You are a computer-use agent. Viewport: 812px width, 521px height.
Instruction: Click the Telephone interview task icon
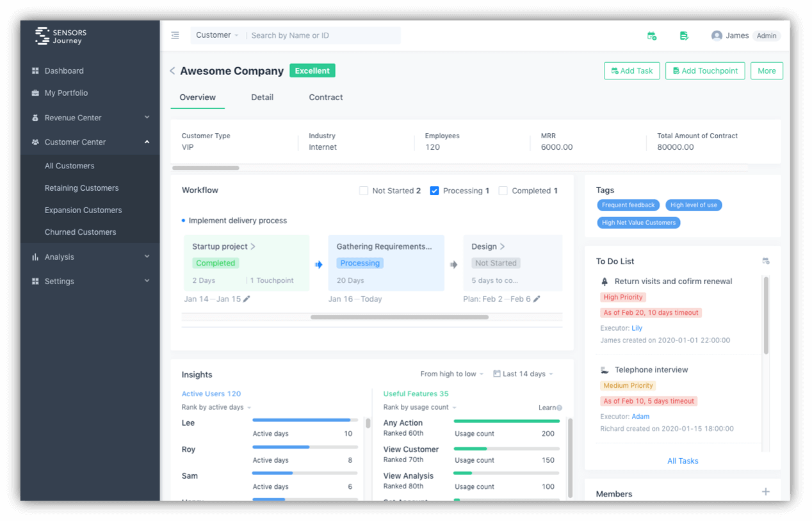(605, 370)
